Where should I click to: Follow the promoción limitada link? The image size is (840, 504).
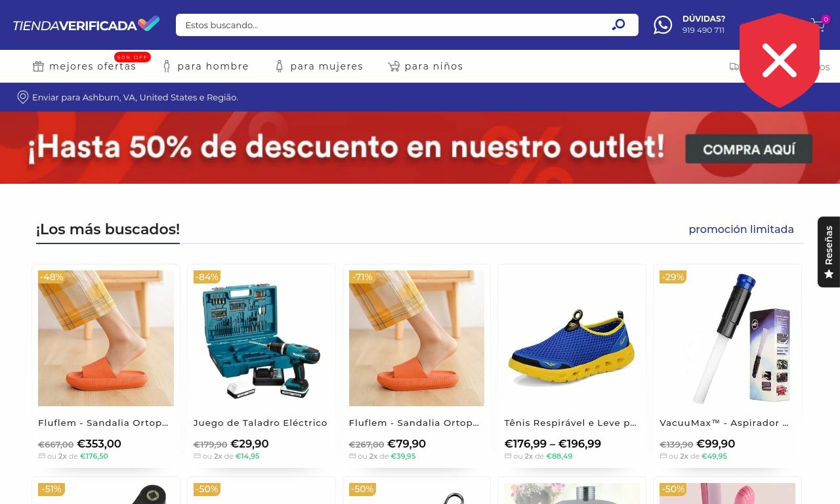pyautogui.click(x=741, y=229)
